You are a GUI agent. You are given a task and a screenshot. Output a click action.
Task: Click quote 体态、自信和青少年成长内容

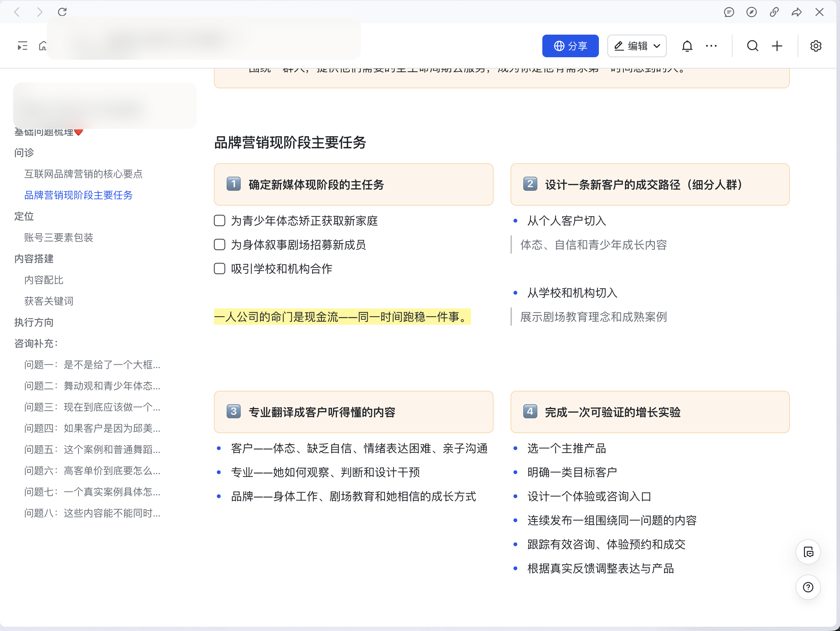coord(594,244)
